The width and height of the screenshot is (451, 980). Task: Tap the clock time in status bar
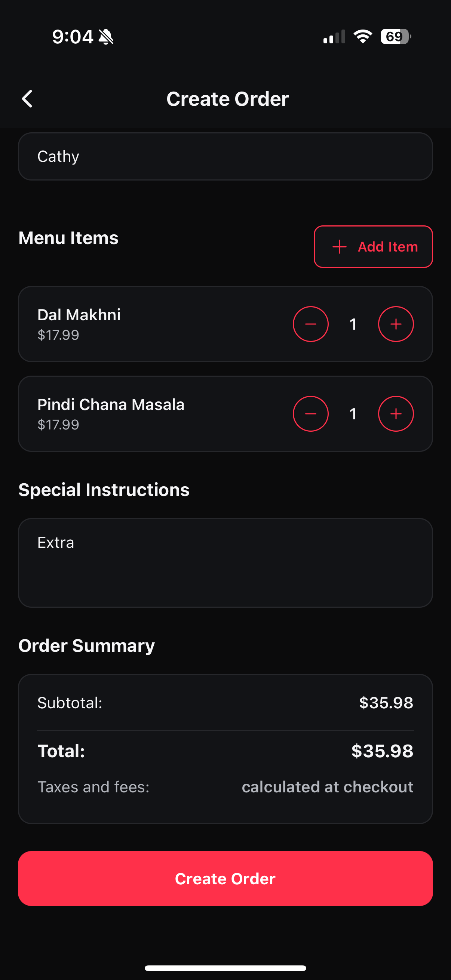pyautogui.click(x=73, y=37)
